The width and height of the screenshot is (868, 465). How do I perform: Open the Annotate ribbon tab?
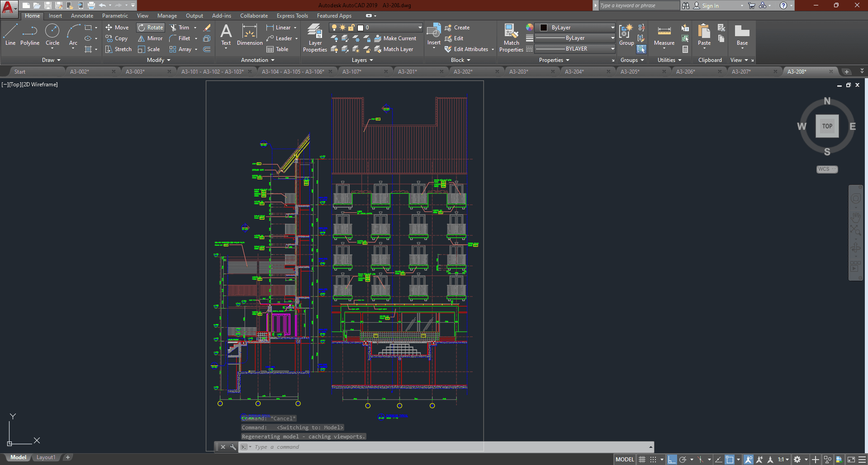(x=82, y=16)
